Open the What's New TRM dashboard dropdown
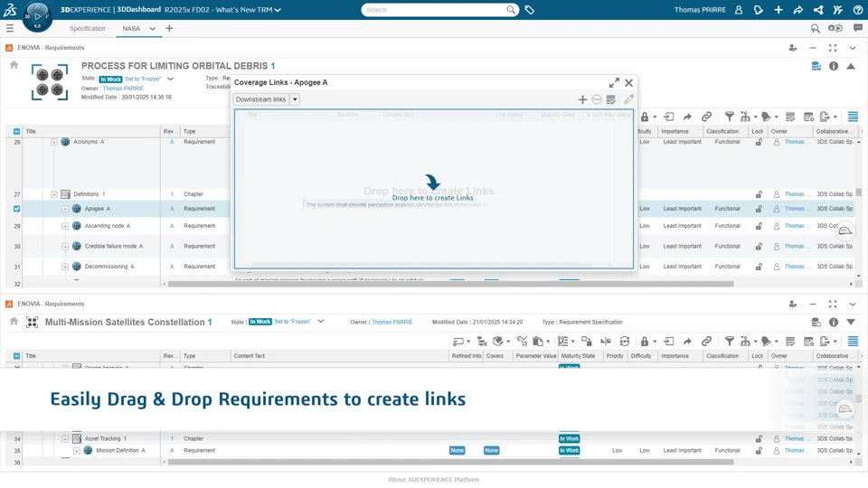 (x=278, y=10)
